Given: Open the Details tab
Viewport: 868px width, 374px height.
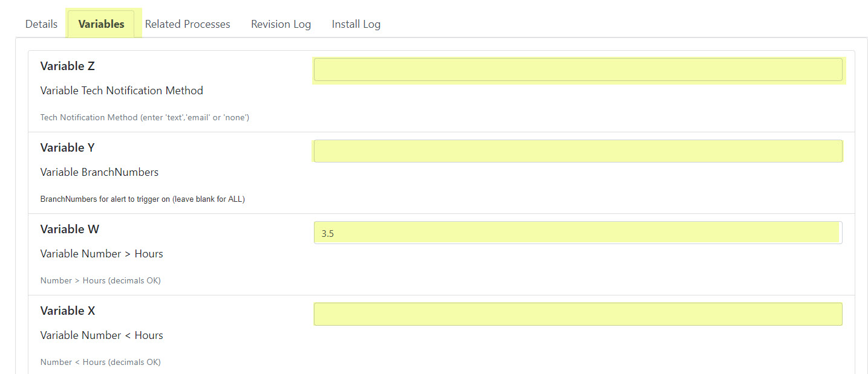Looking at the screenshot, I should [41, 24].
